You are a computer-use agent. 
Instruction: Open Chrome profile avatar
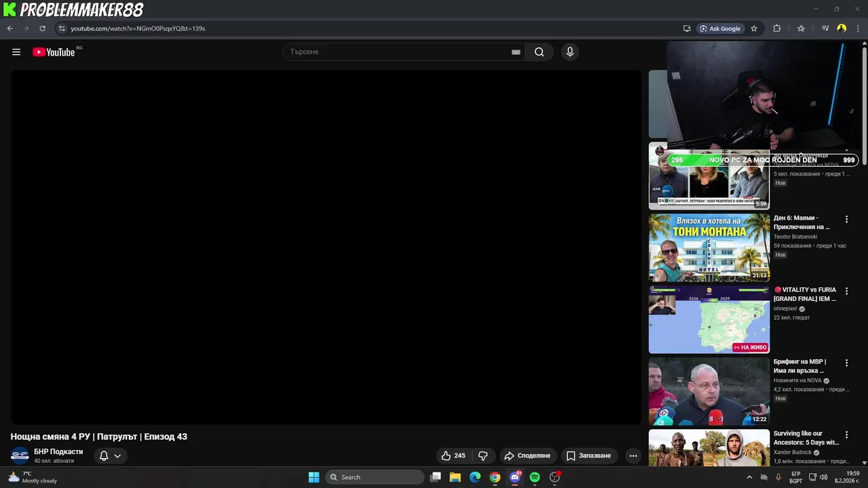pyautogui.click(x=842, y=28)
